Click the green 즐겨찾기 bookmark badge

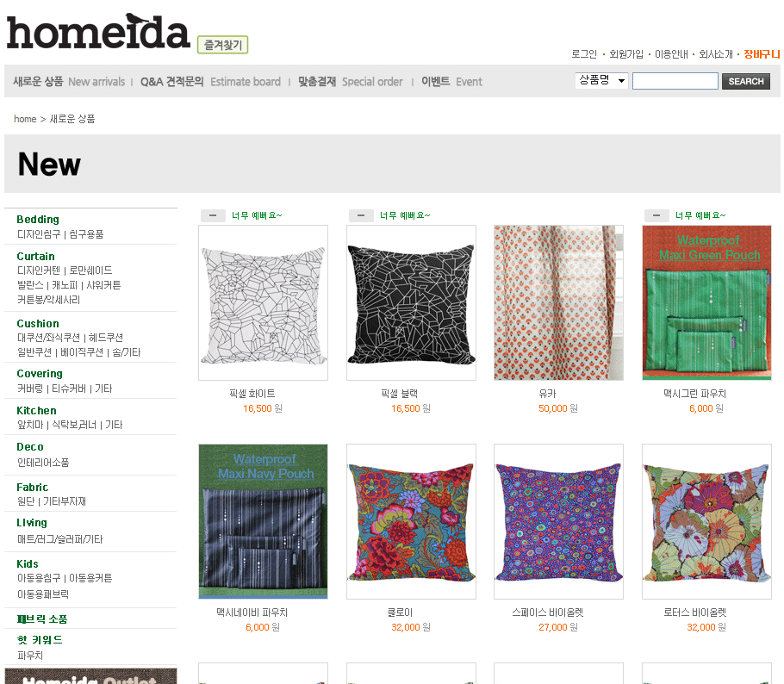222,45
